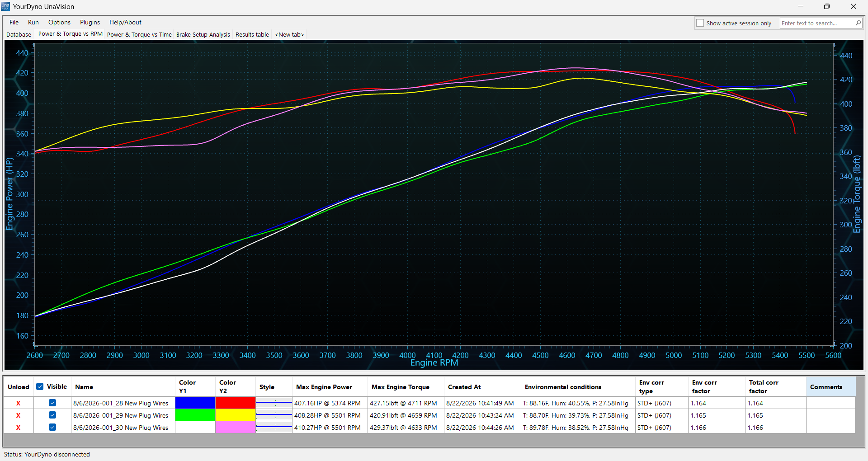The height and width of the screenshot is (461, 868).
Task: Toggle visibility of run 001_29 New Plug Wires
Action: click(52, 415)
